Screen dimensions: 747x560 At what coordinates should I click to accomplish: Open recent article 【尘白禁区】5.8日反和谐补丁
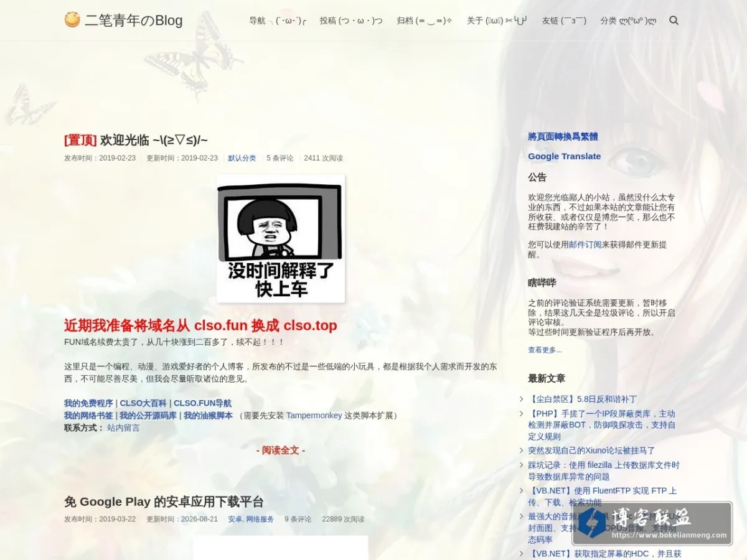coord(583,399)
